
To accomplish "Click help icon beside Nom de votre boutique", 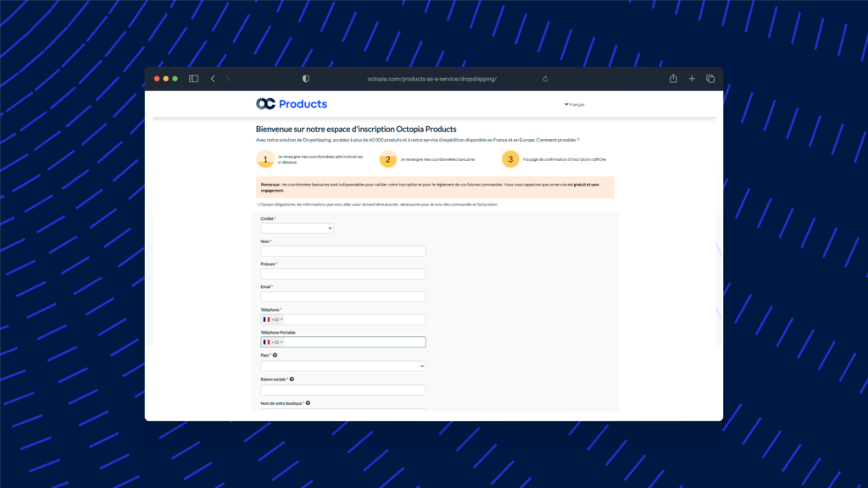I will (308, 403).
